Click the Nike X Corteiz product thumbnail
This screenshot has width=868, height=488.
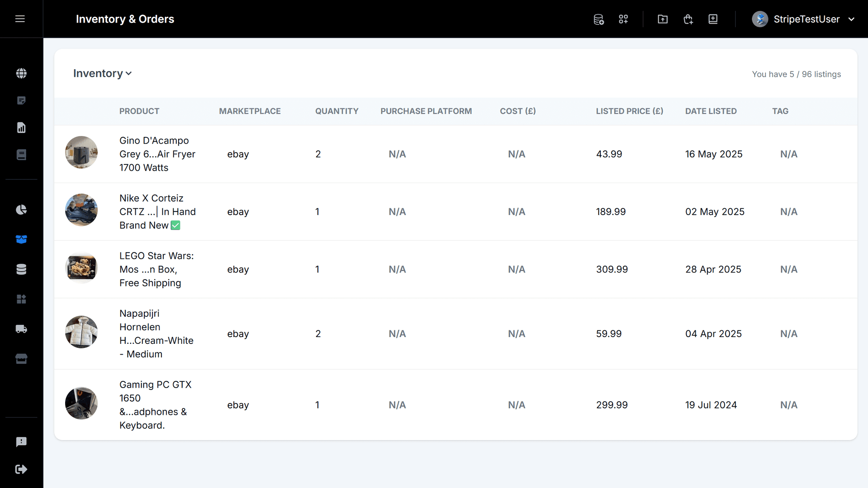[x=81, y=210]
